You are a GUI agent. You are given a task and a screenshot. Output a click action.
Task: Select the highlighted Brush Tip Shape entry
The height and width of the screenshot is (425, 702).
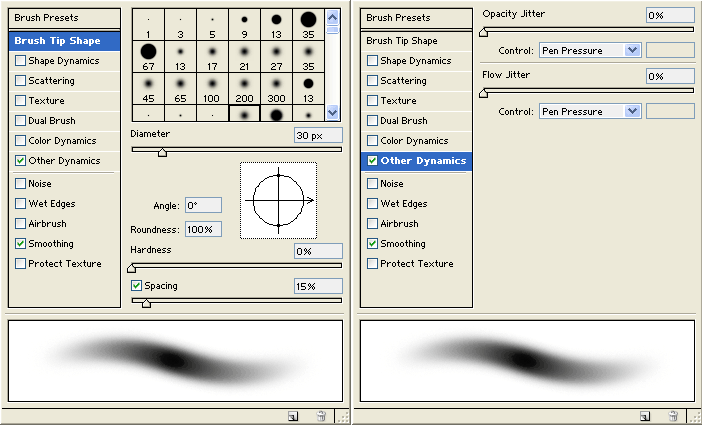pos(64,41)
